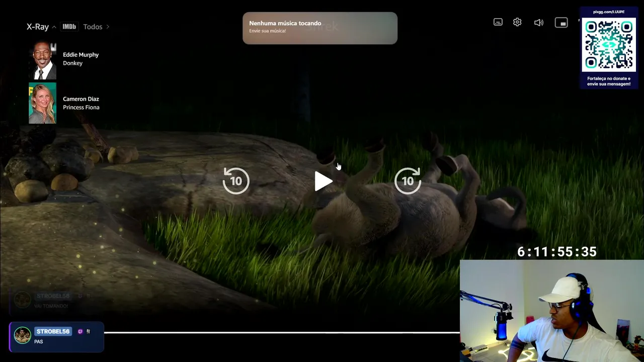The width and height of the screenshot is (644, 362).
Task: Click the 6:11:55:35 timer
Action: [557, 252]
